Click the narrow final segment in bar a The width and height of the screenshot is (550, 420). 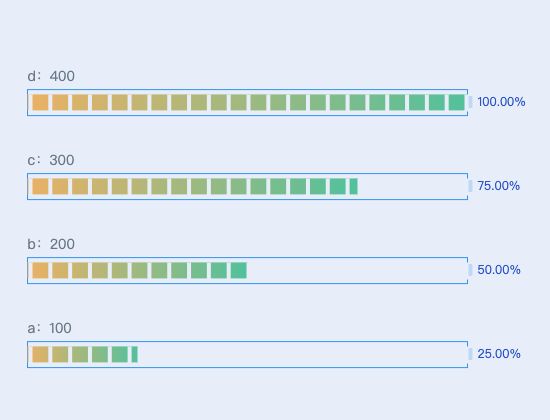click(x=135, y=354)
